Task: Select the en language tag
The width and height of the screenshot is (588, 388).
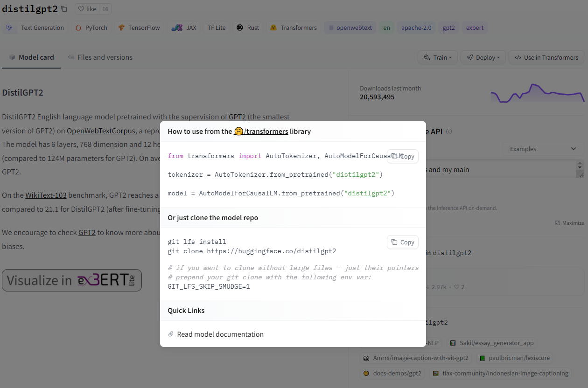Action: tap(386, 28)
